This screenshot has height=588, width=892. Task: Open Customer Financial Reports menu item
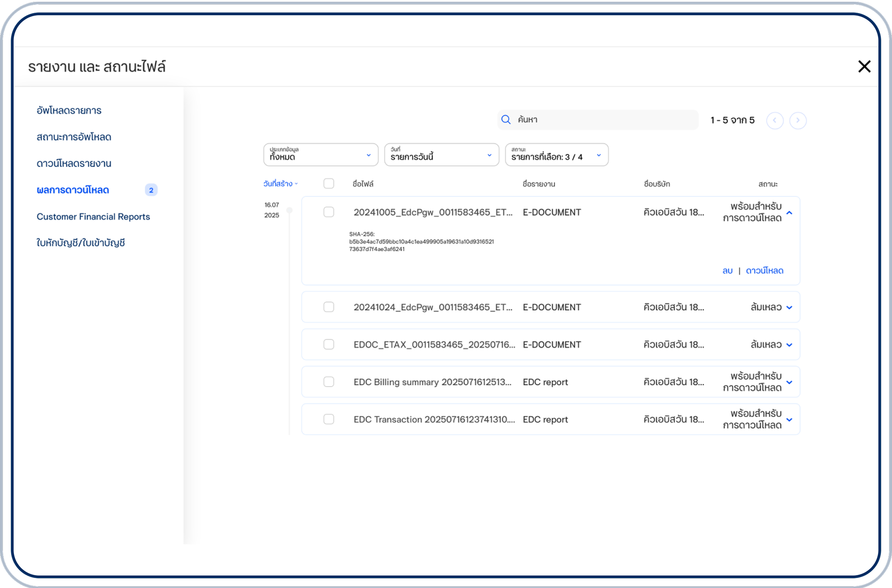tap(93, 217)
